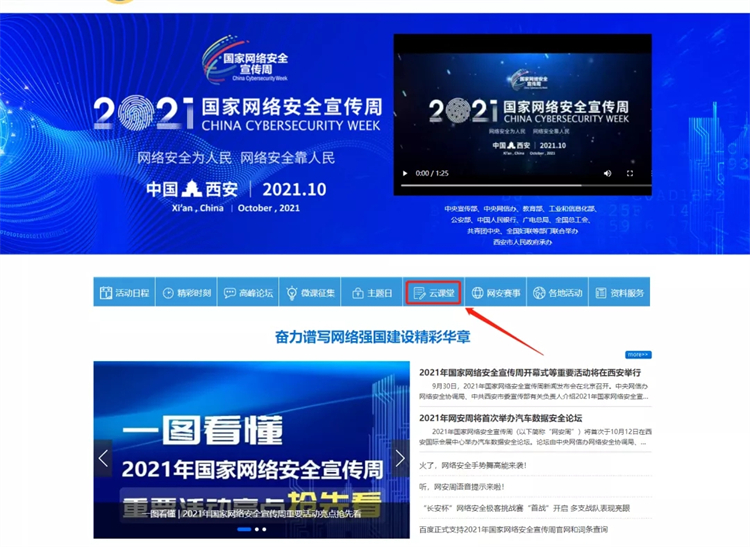Click the more>> news button
Screen dimensions: 750x547
click(638, 354)
